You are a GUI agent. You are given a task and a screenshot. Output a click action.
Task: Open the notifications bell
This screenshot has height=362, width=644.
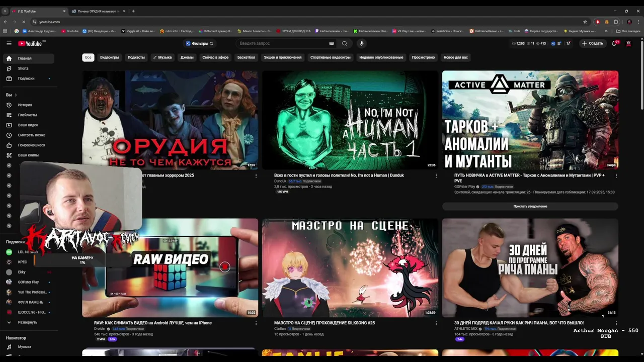[x=614, y=43]
